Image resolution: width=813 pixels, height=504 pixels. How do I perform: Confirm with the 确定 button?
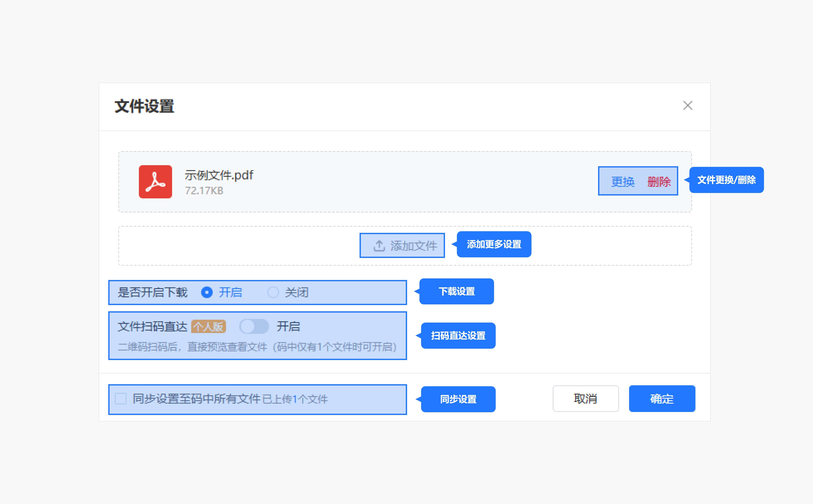pos(662,399)
